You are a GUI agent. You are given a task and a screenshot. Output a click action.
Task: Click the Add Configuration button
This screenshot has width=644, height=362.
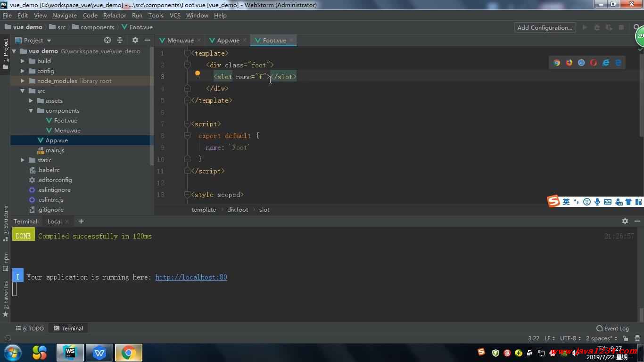pos(545,27)
